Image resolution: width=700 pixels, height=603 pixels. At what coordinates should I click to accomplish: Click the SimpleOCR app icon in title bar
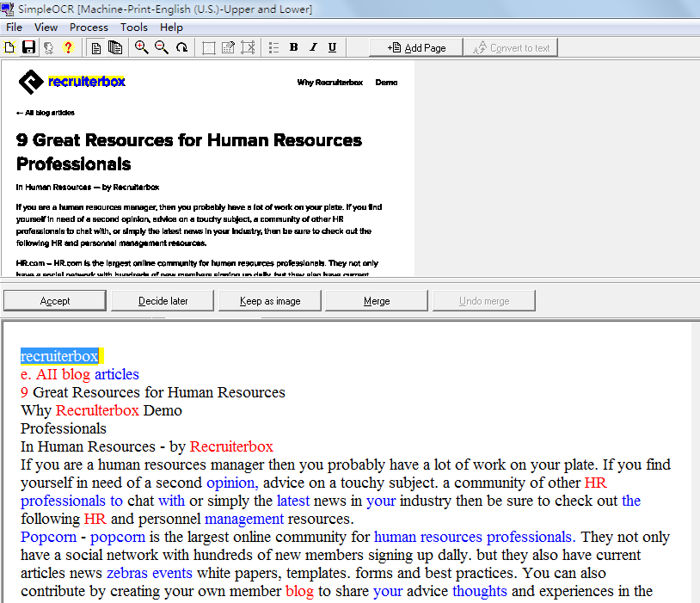[7, 9]
